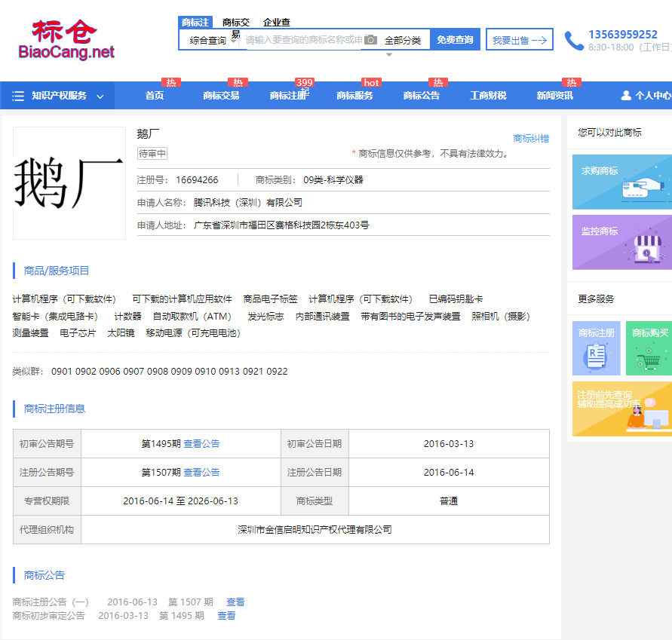Open the 商标注册 service tile
672x640 pixels.
pos(596,348)
